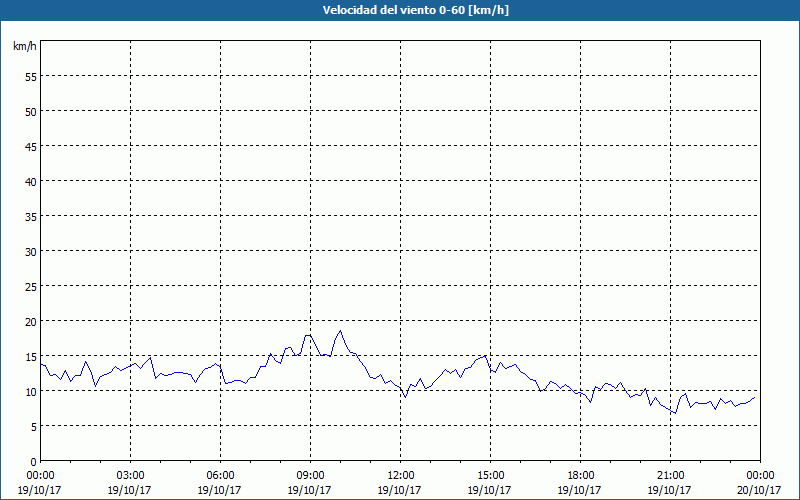The image size is (800, 500).
Task: Select the 55 value on the y-axis
Action: coord(30,76)
